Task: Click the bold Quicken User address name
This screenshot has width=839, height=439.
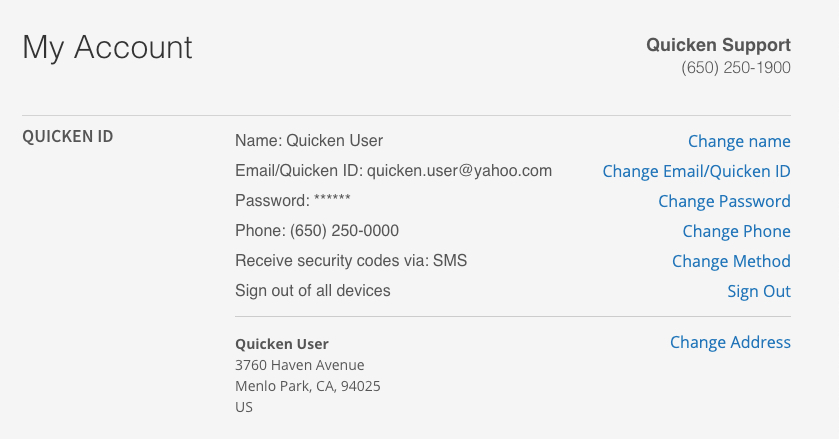Action: tap(282, 344)
